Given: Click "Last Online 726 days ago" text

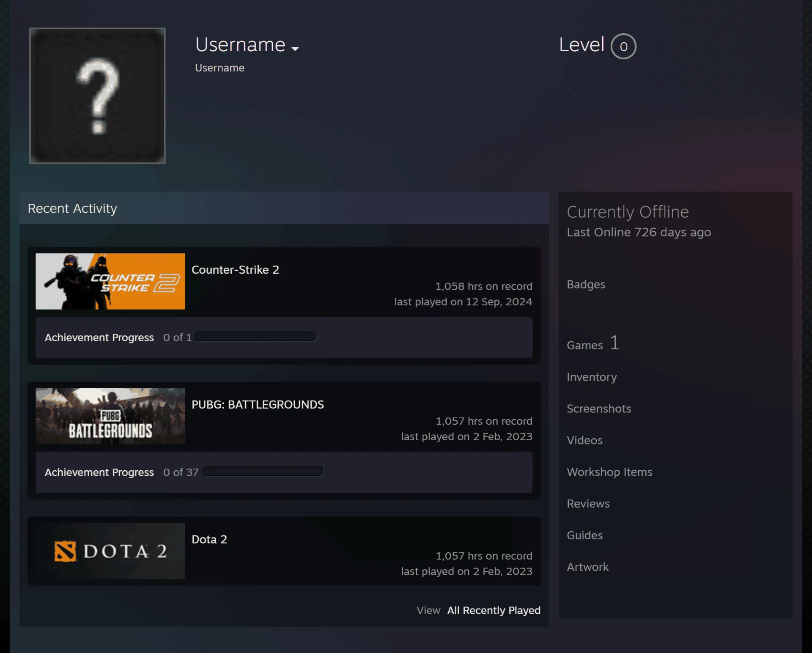Looking at the screenshot, I should coord(639,232).
